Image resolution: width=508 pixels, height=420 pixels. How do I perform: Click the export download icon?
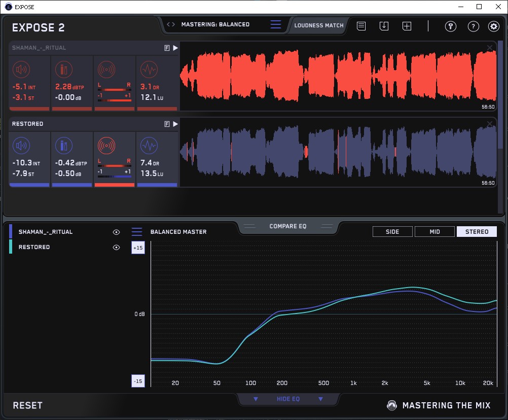(384, 26)
